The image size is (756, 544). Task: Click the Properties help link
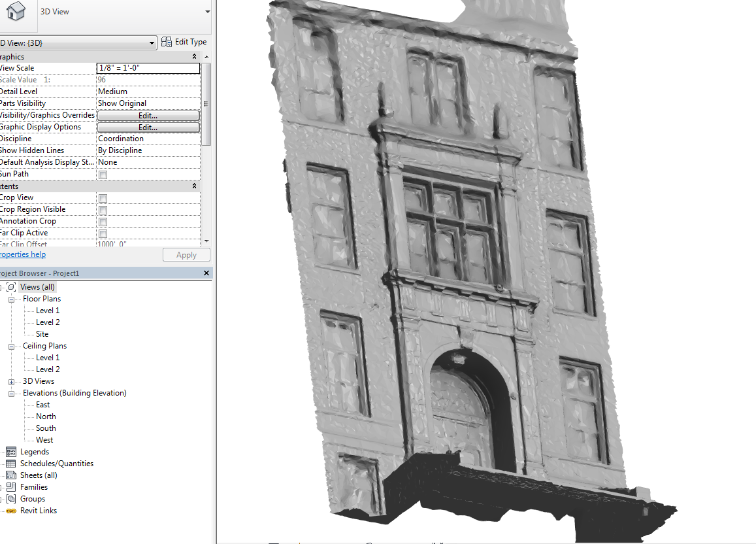(22, 254)
